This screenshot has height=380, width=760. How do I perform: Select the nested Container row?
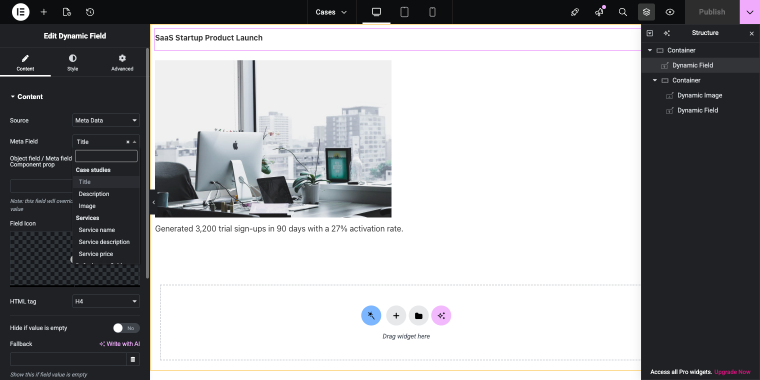coord(700,80)
